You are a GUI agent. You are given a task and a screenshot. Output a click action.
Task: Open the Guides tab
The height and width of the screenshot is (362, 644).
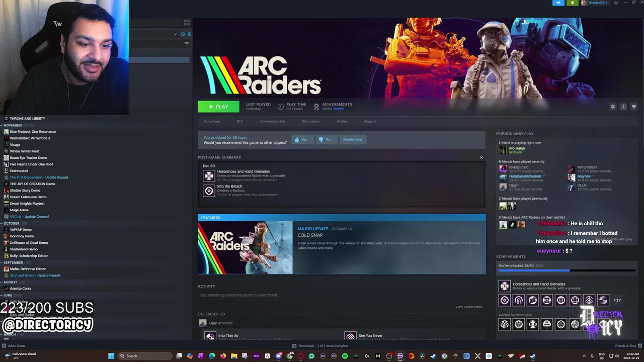(342, 121)
